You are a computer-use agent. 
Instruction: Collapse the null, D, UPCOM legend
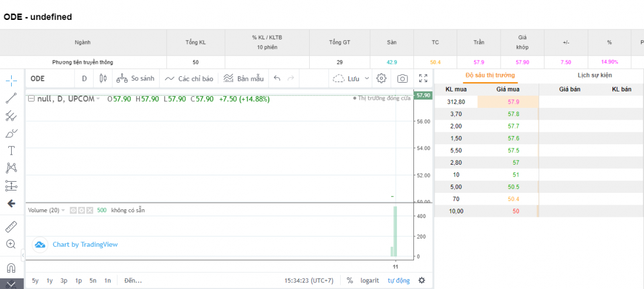pos(31,98)
